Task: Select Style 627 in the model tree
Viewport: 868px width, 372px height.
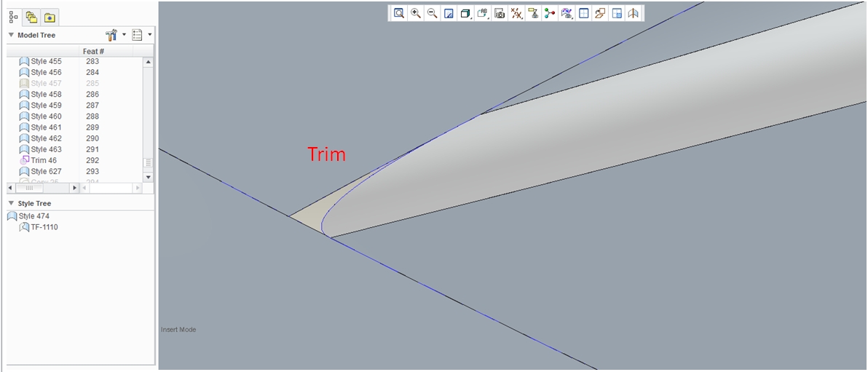Action: coord(46,172)
